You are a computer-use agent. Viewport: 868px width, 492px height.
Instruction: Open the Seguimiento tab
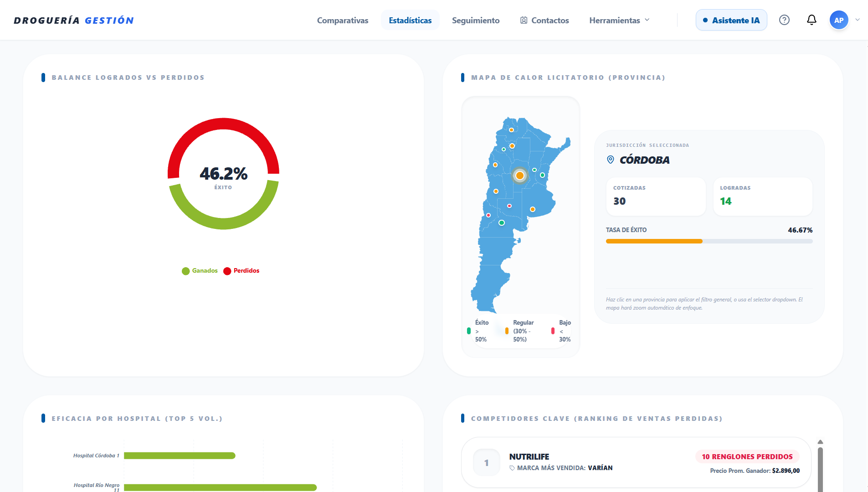pos(476,21)
